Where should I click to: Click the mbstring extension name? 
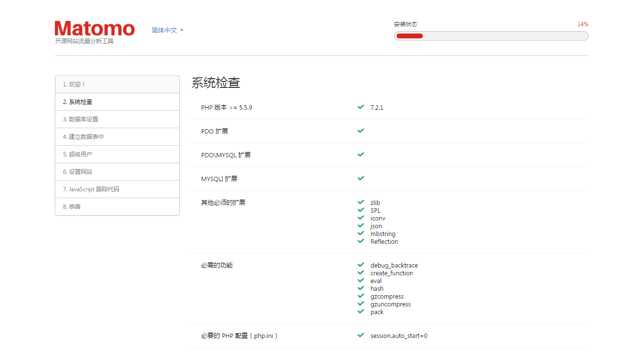pos(383,234)
